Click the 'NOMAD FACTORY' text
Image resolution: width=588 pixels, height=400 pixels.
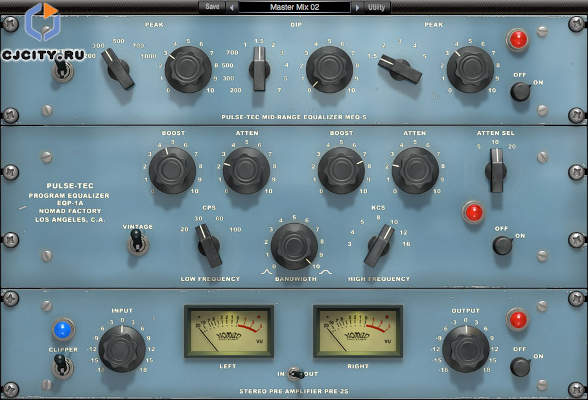point(70,211)
